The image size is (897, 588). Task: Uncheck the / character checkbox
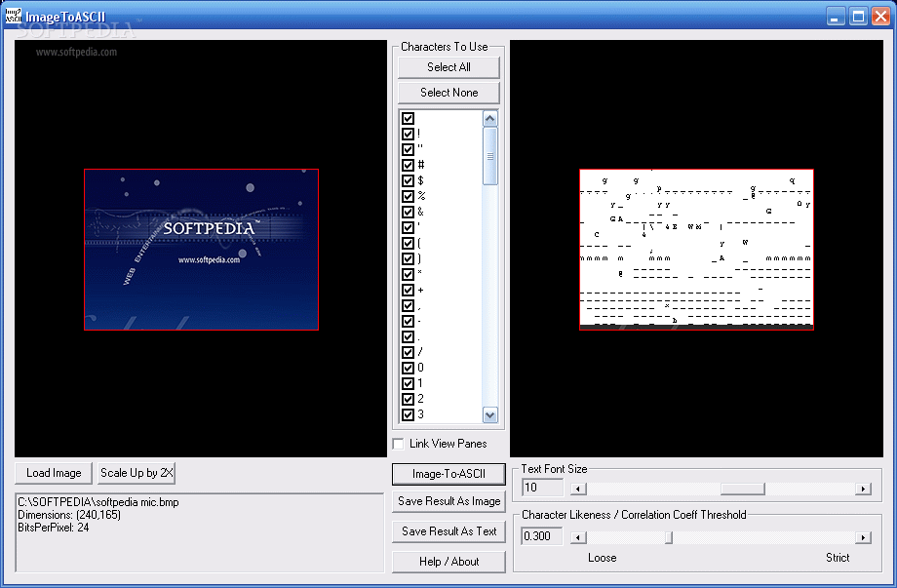pos(408,352)
